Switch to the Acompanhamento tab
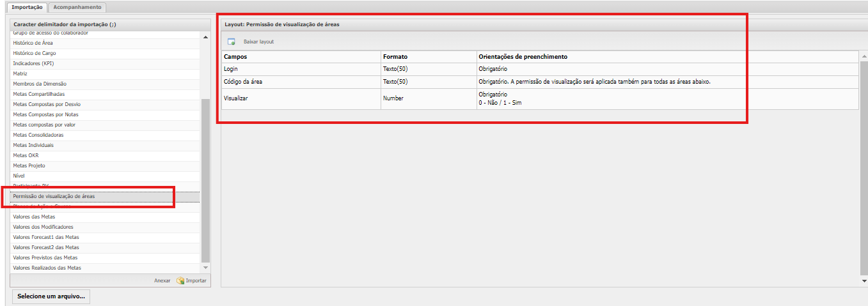Image resolution: width=868 pixels, height=306 pixels. coord(77,7)
